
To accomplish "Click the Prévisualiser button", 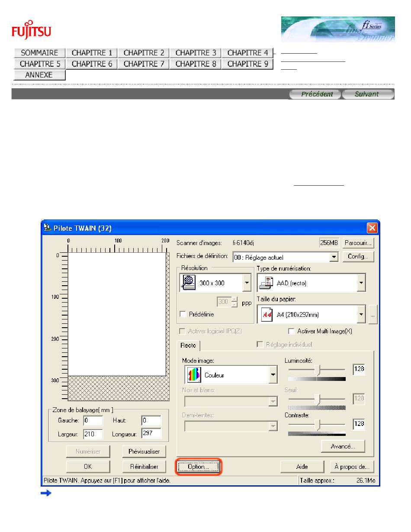I will (144, 451).
